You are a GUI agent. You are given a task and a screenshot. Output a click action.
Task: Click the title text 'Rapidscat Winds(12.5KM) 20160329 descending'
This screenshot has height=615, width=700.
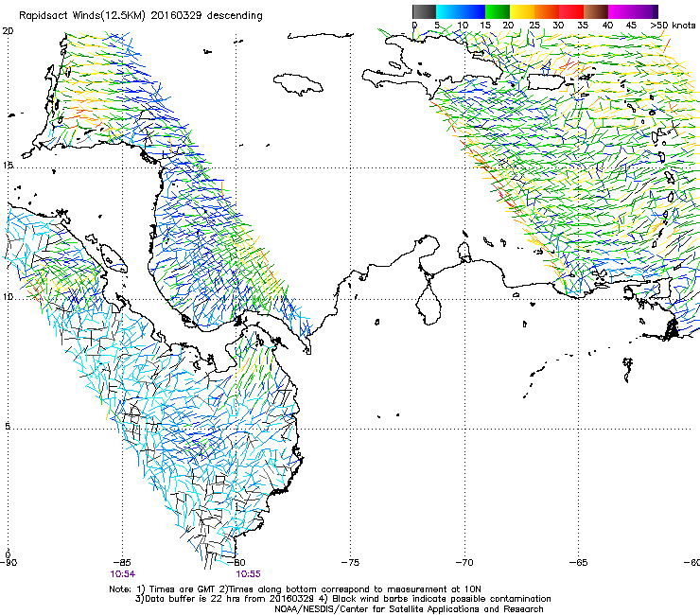coord(141,16)
